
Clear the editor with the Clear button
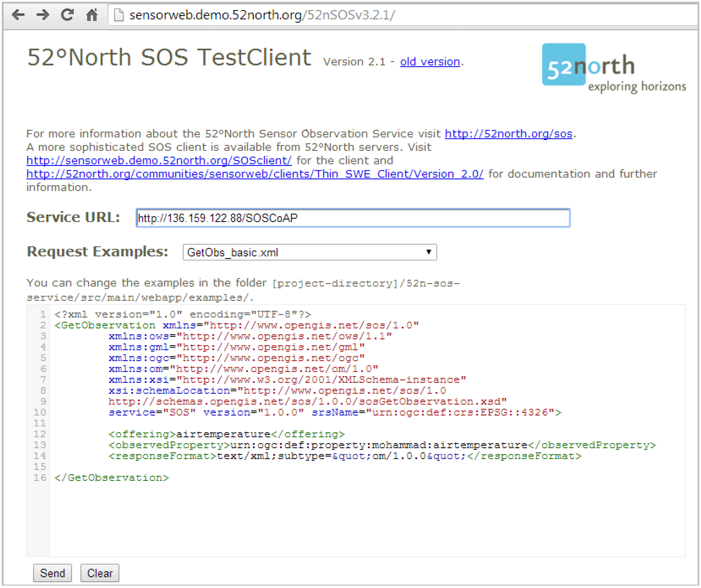100,573
